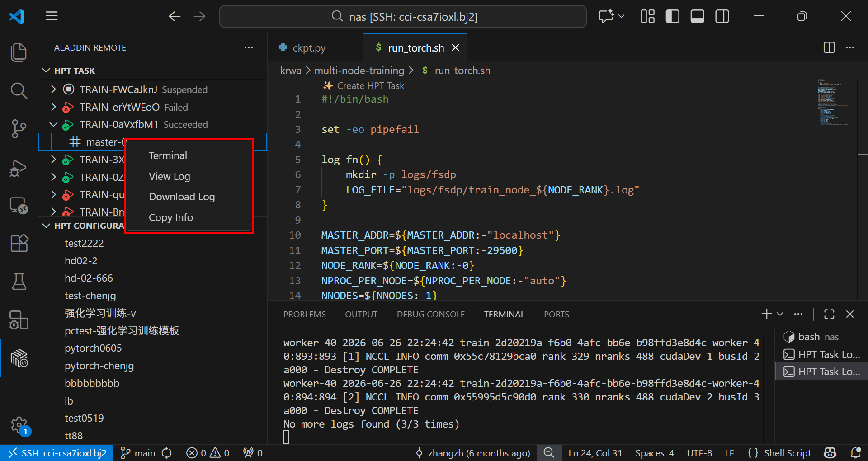Open Remote Explorer view
The image size is (868, 461).
(x=19, y=206)
